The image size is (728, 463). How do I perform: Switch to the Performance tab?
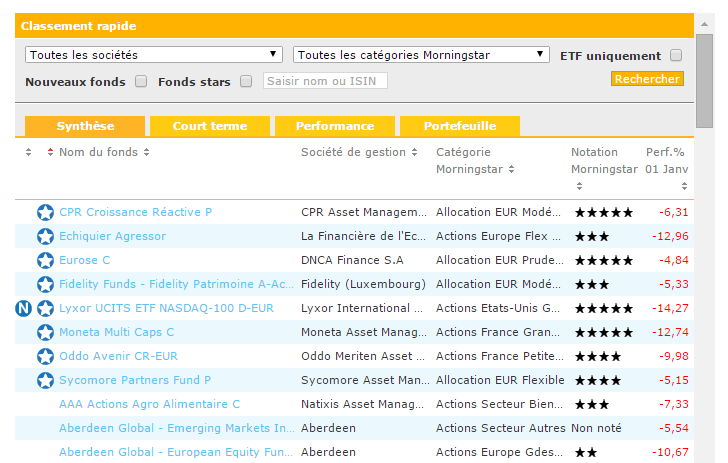tap(335, 126)
